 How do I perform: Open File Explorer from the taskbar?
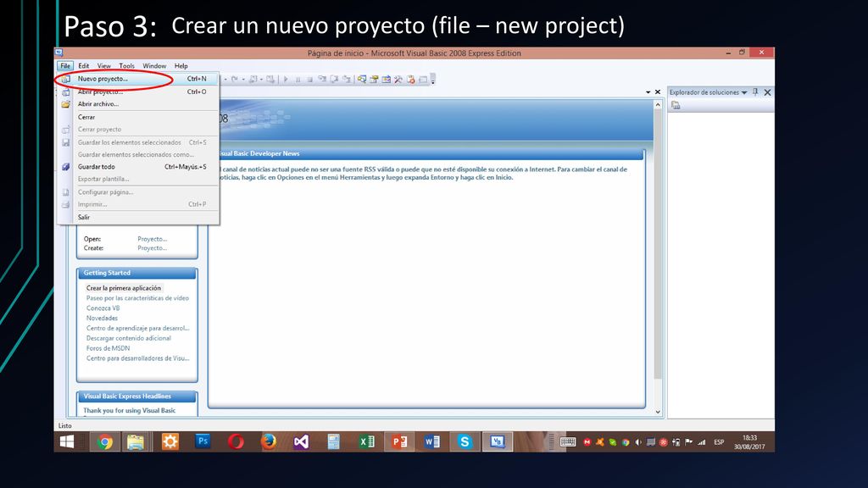click(136, 441)
